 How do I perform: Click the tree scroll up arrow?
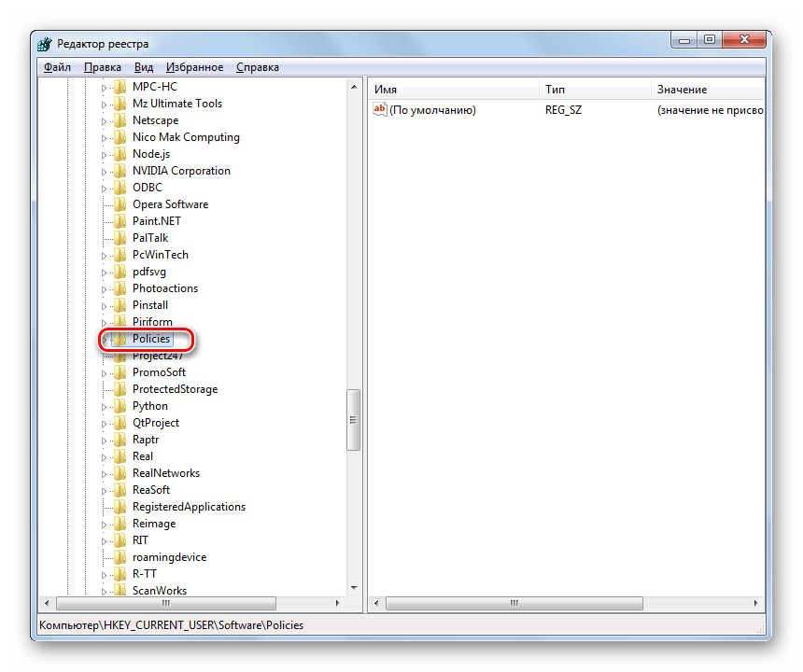[353, 87]
